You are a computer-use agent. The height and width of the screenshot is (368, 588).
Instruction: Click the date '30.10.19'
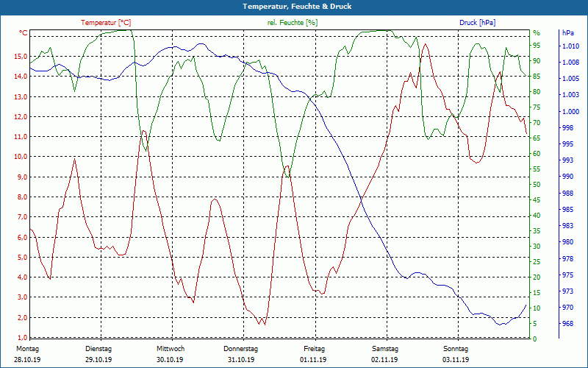click(x=170, y=360)
